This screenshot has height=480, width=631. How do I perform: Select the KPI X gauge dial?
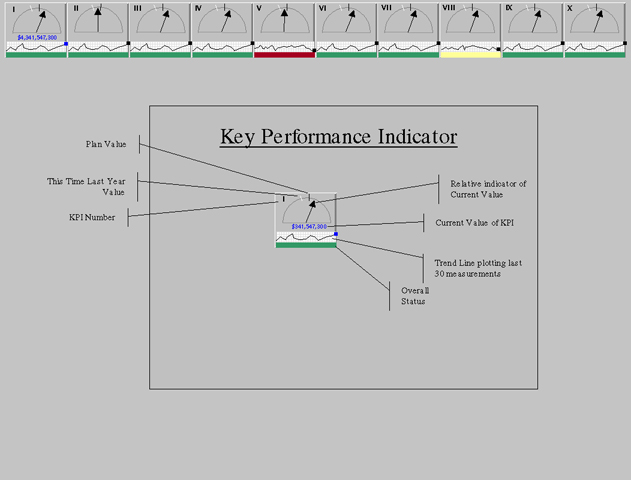pos(594,20)
